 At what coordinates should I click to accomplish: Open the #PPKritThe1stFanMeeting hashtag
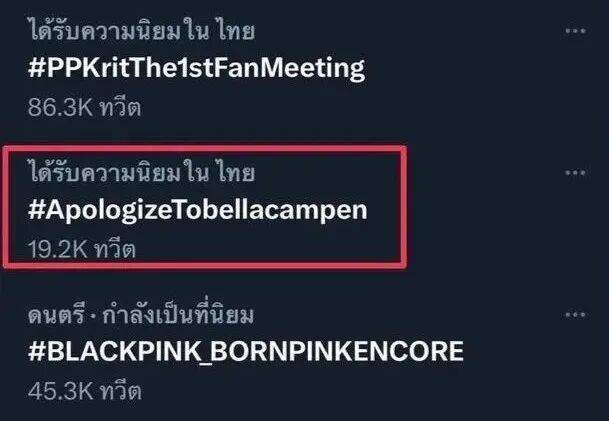(x=194, y=68)
